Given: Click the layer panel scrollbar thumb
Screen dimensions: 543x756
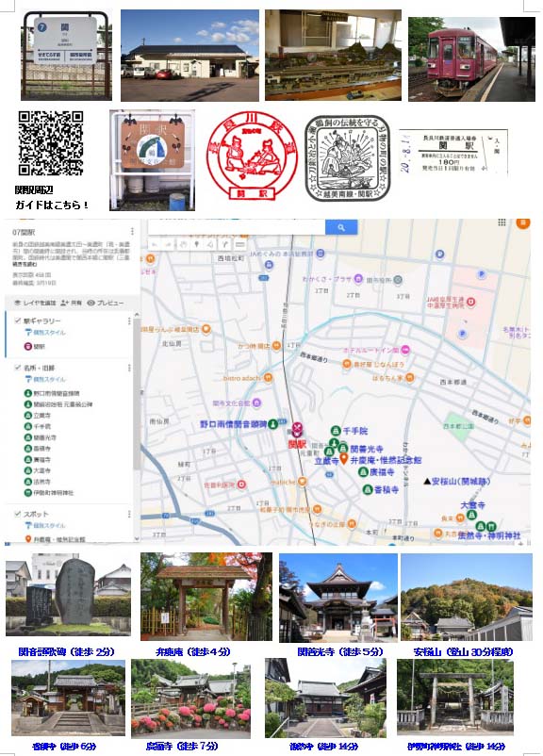Looking at the screenshot, I should click(x=137, y=393).
